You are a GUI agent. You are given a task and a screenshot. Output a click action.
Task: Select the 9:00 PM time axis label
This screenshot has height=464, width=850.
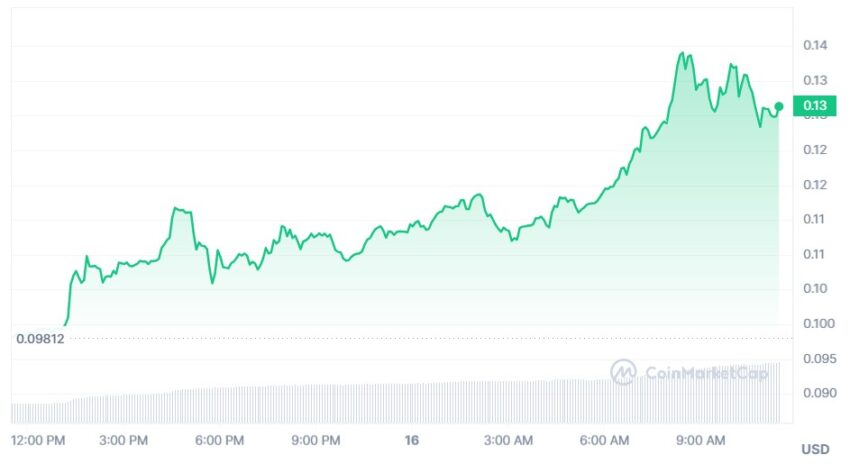click(315, 440)
